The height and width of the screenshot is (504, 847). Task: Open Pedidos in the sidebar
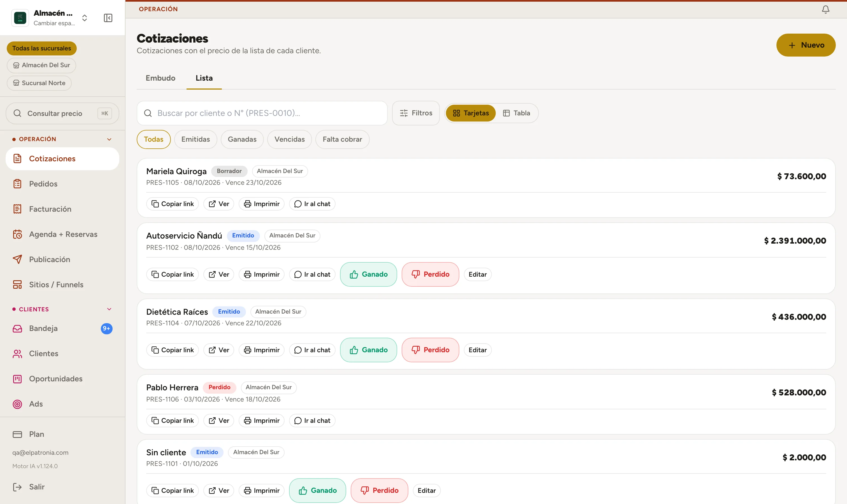pos(62,184)
